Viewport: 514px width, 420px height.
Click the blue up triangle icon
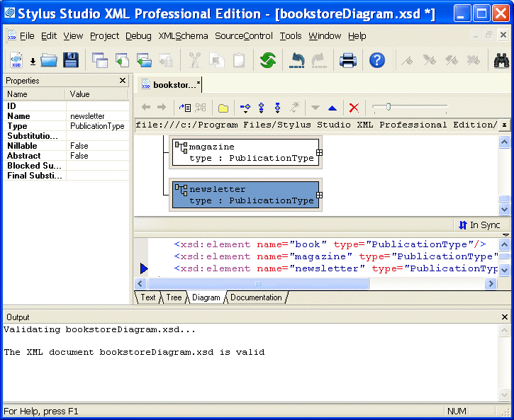tap(333, 108)
